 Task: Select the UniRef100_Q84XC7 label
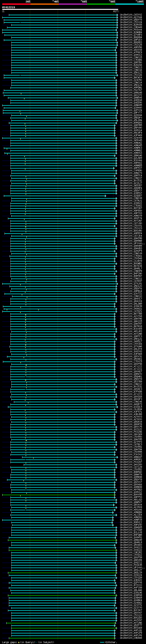tap(131, 299)
